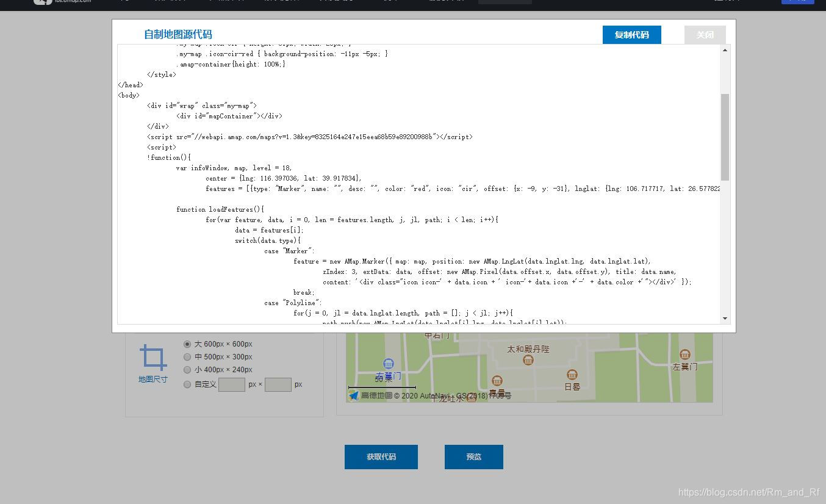Click the 获取代码 button

pos(381,457)
